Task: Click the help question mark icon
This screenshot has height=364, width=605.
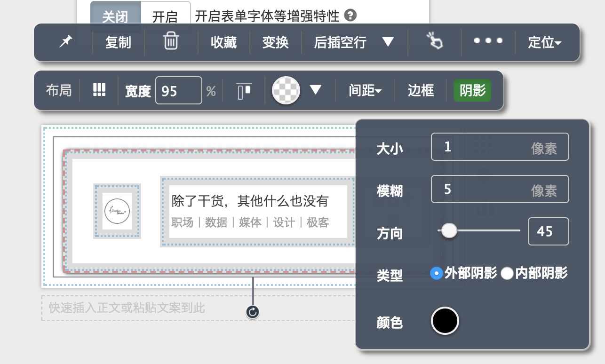Action: coord(350,16)
